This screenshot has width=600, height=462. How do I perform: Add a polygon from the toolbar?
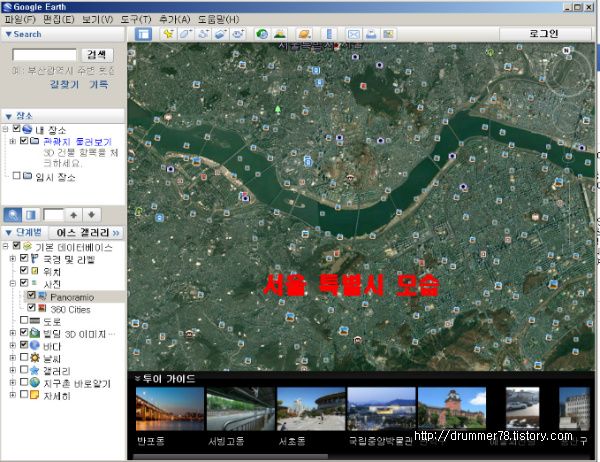[x=186, y=34]
